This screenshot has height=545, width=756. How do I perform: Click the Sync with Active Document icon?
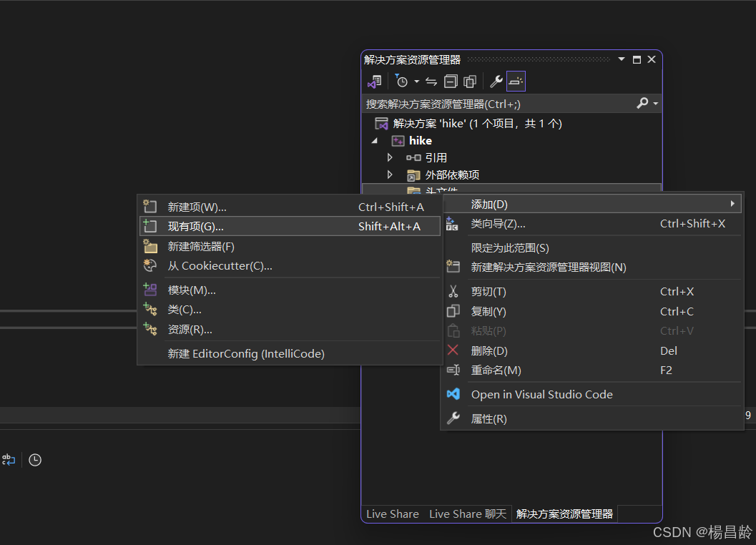click(x=430, y=81)
